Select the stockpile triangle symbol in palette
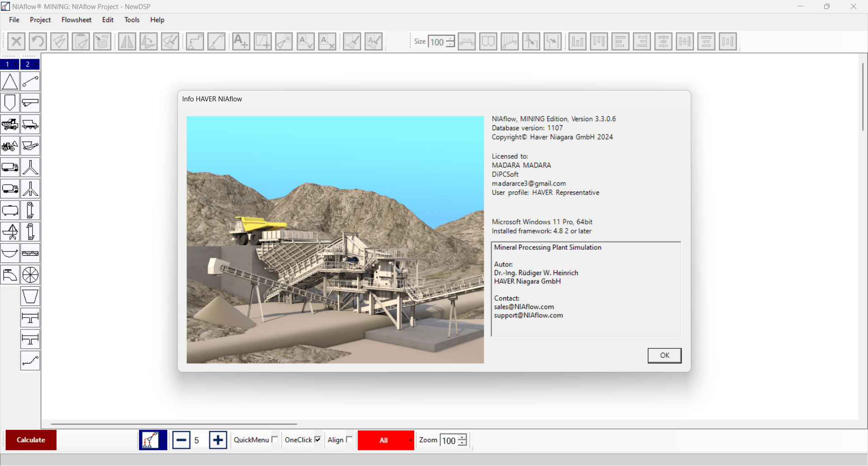Viewport: 868px width, 466px height. tap(9, 81)
